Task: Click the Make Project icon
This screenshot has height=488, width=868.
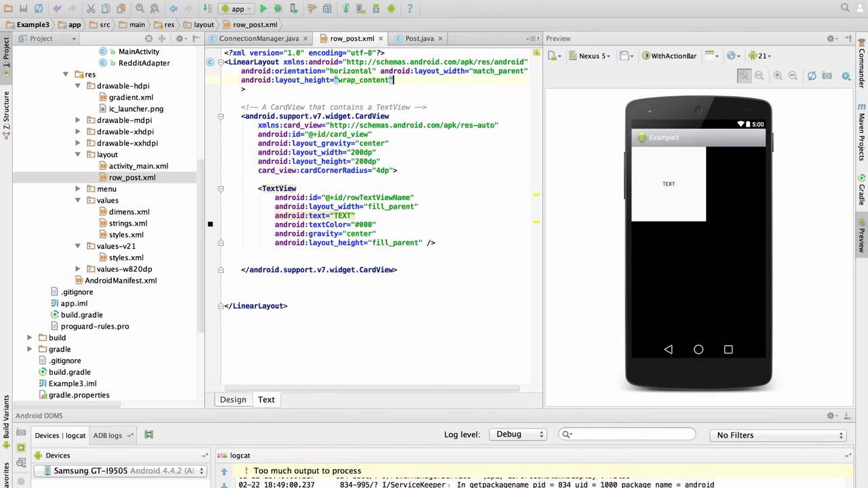Action: 208,9
